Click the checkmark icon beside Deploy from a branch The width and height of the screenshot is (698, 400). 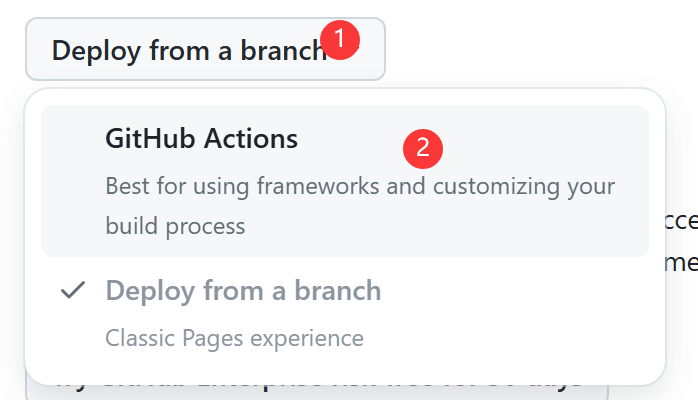click(x=73, y=291)
